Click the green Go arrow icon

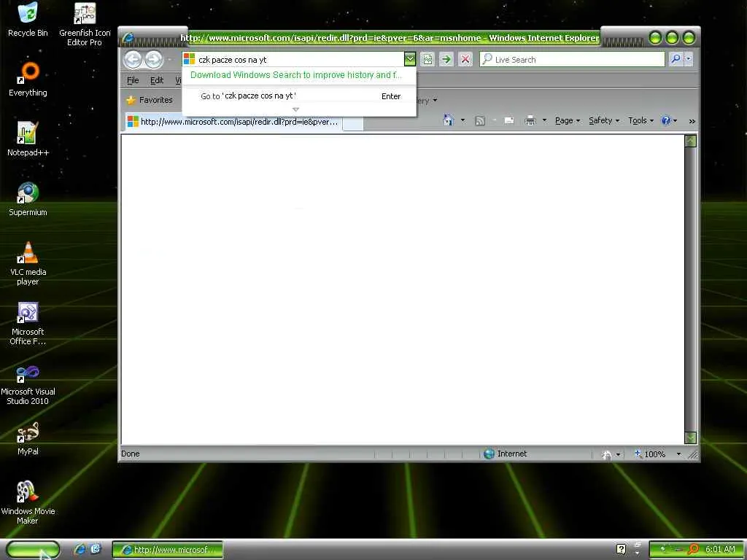(446, 60)
